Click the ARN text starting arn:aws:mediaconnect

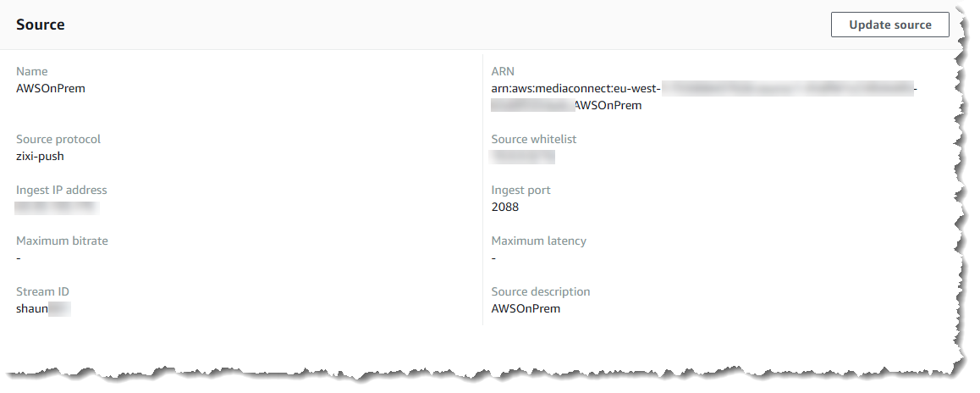[x=575, y=88]
